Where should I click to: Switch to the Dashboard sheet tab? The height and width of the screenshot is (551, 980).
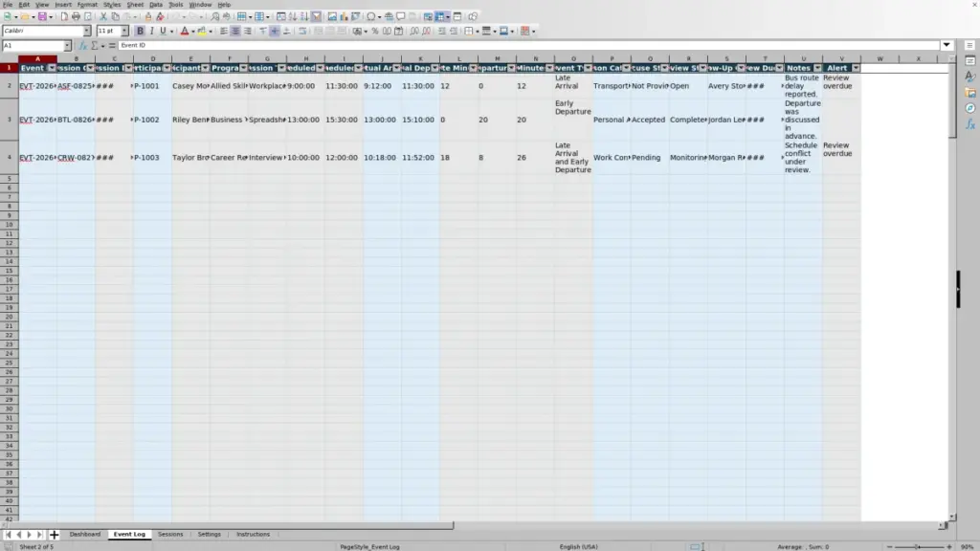click(x=85, y=535)
